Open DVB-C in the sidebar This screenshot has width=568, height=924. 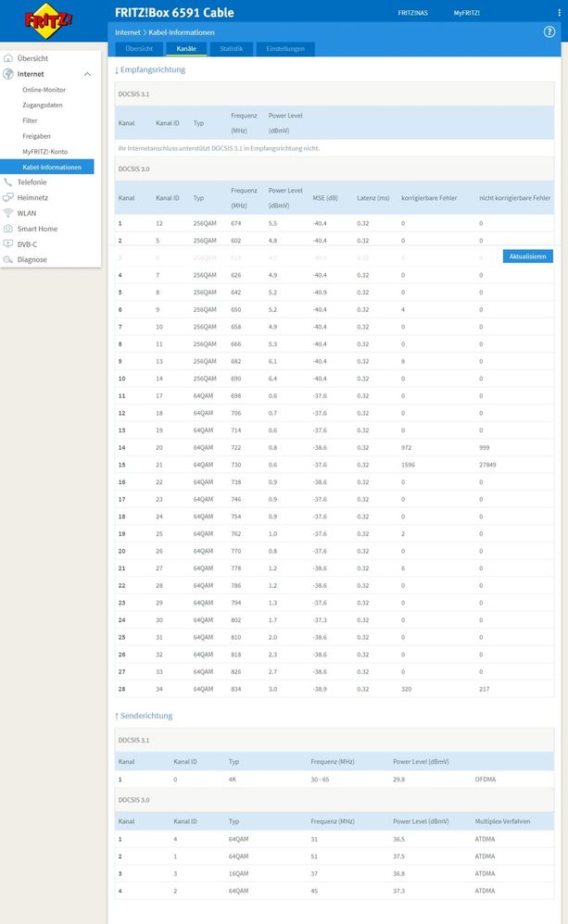(x=27, y=244)
